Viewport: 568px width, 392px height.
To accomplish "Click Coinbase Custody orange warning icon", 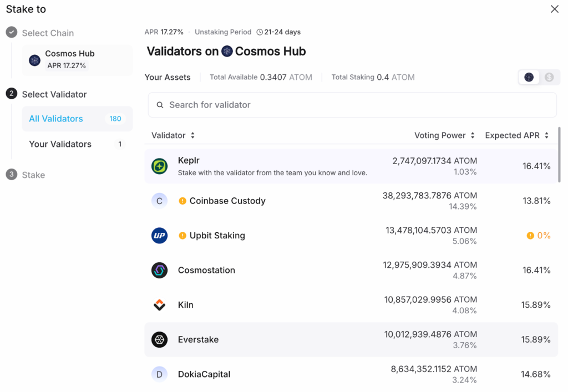I will [x=182, y=201].
